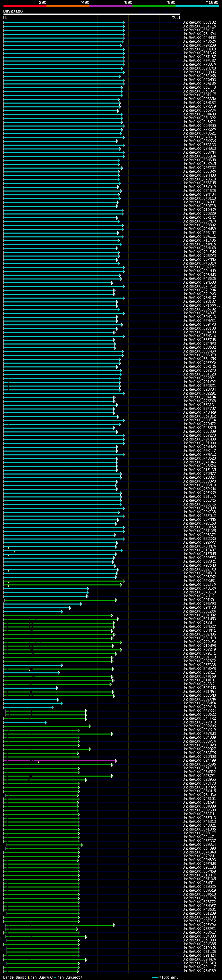Click the purple ~60% identity legend segment
This screenshot has width=222, height=980.
click(111, 6)
